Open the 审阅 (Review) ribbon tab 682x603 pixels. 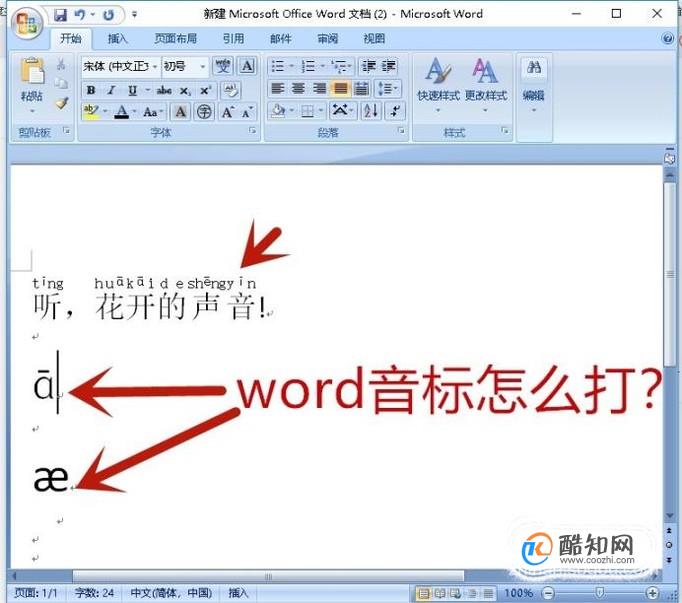pyautogui.click(x=327, y=39)
